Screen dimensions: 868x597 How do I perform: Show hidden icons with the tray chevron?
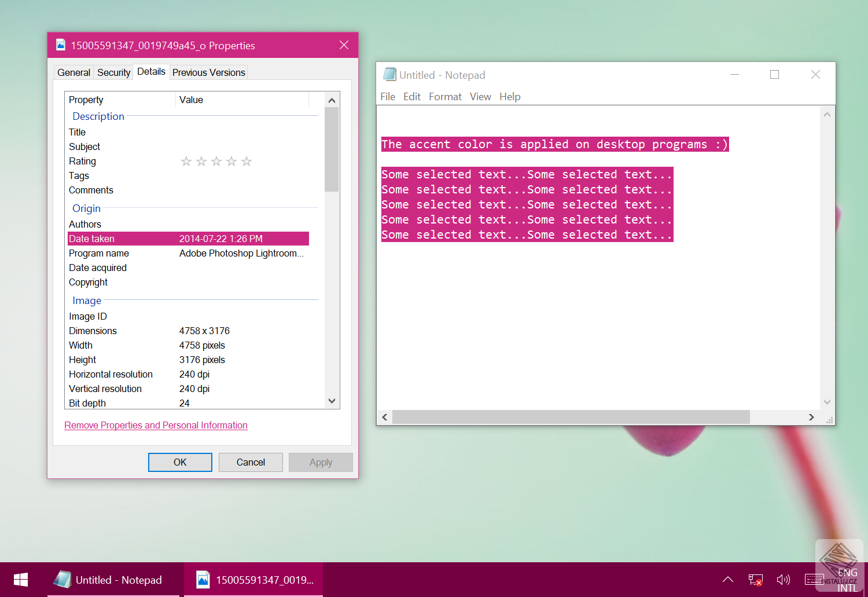pyautogui.click(x=727, y=579)
